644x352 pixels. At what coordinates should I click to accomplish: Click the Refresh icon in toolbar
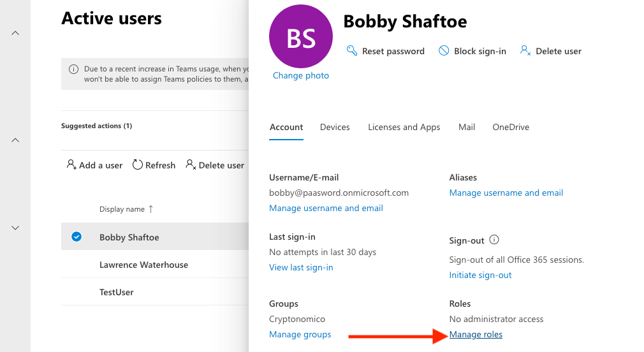click(x=137, y=165)
